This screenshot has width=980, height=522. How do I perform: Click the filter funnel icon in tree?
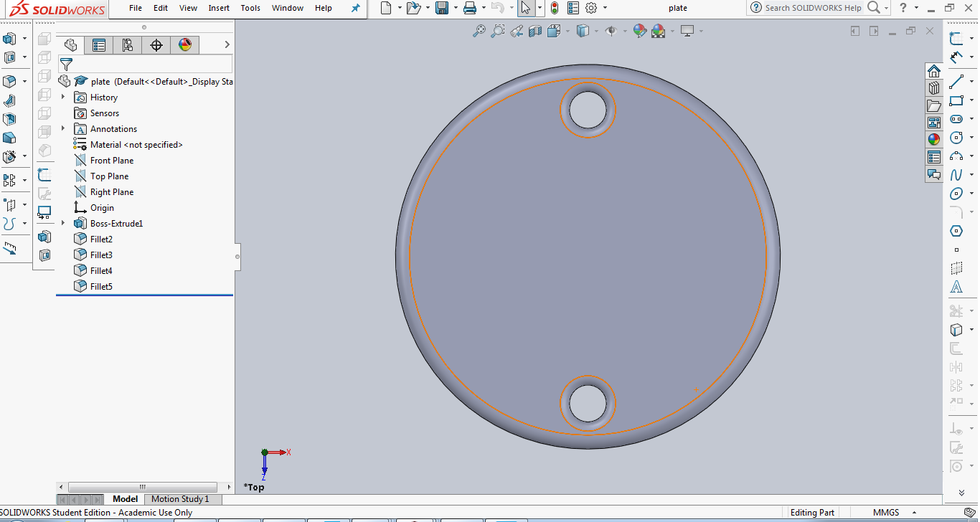[66, 65]
